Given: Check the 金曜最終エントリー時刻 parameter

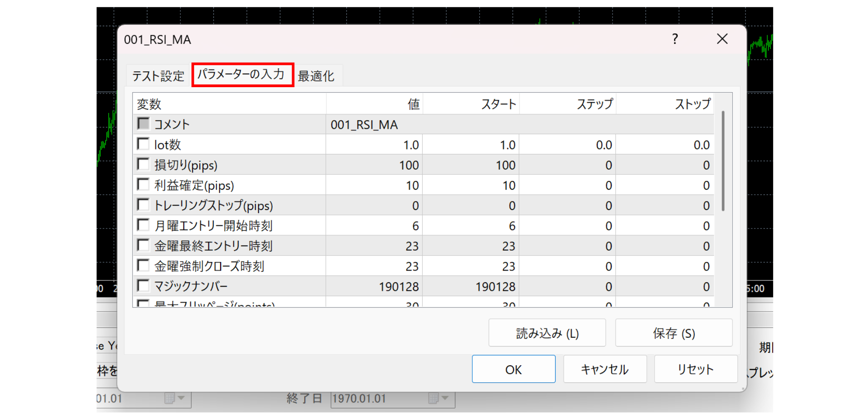Looking at the screenshot, I should tap(142, 245).
